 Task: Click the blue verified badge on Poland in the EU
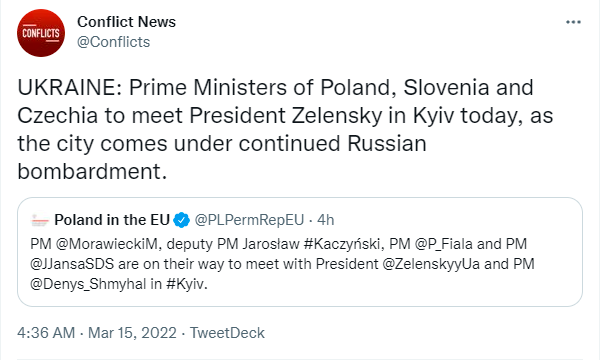181,220
